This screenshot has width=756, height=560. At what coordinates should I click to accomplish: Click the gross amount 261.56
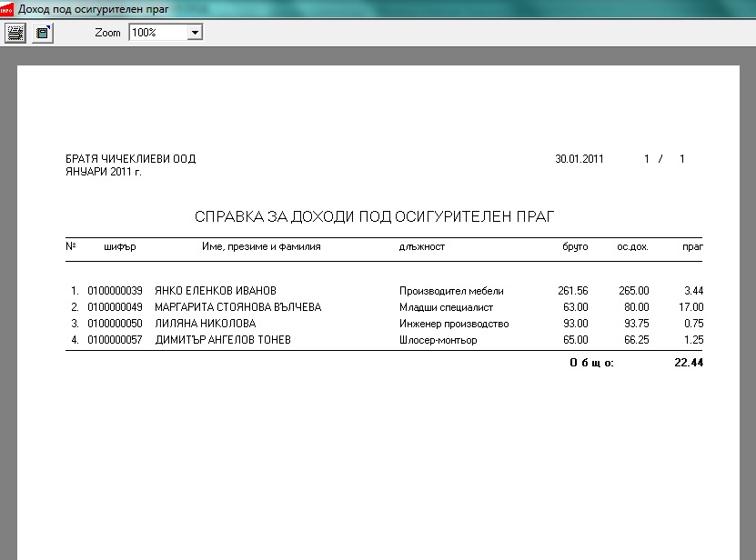(573, 291)
